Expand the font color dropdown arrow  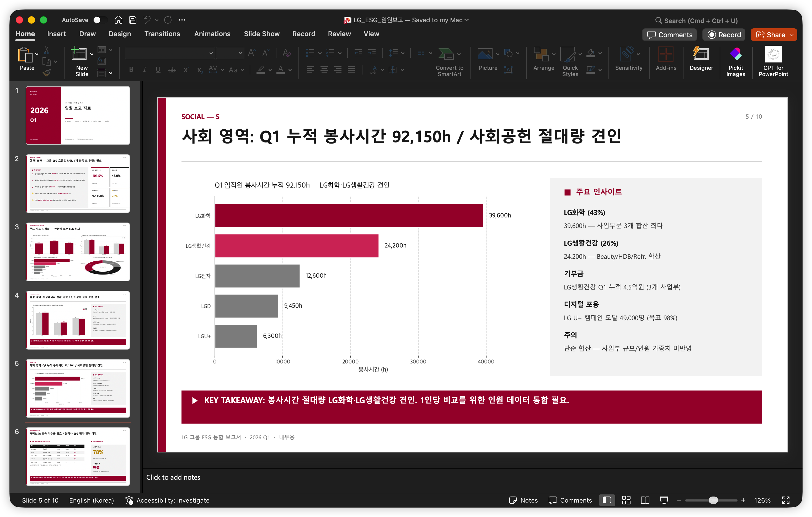pos(290,70)
